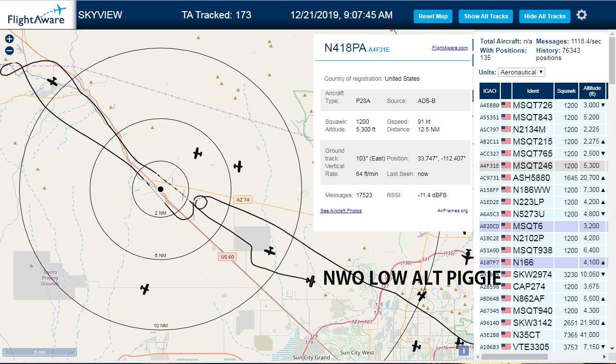Image resolution: width=616 pixels, height=364 pixels.
Task: Open the AirFrames.org link
Action: (452, 211)
